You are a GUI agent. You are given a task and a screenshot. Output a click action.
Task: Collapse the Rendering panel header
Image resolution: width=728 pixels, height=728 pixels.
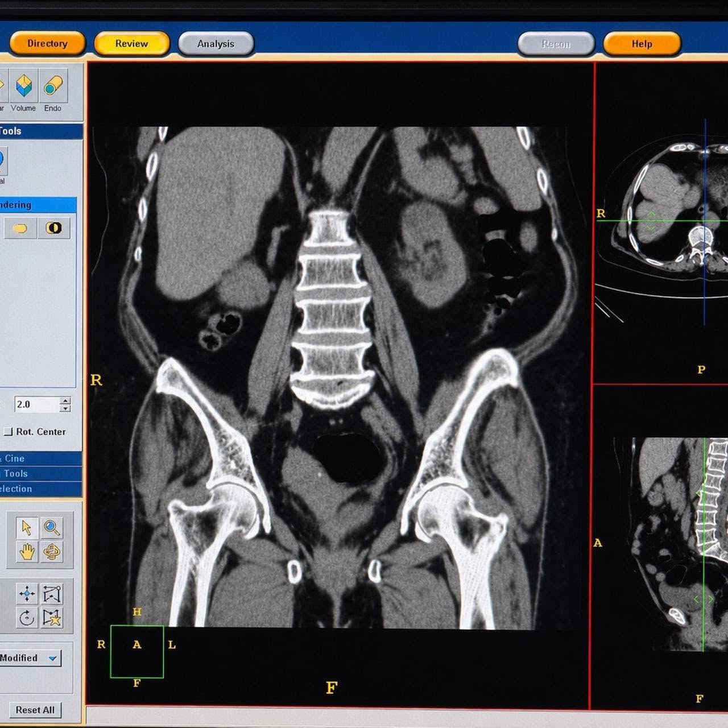click(x=38, y=205)
